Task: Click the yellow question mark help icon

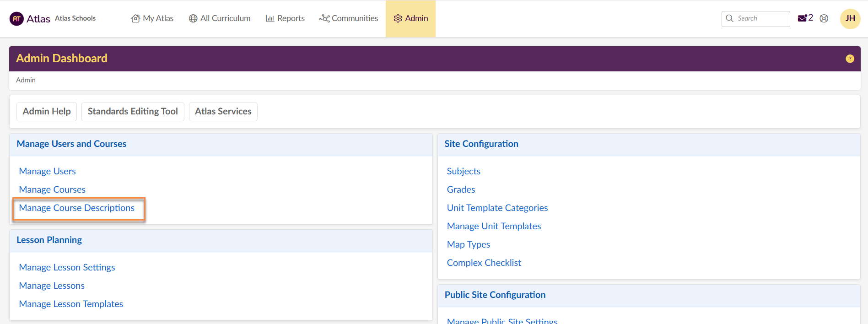Action: (850, 59)
